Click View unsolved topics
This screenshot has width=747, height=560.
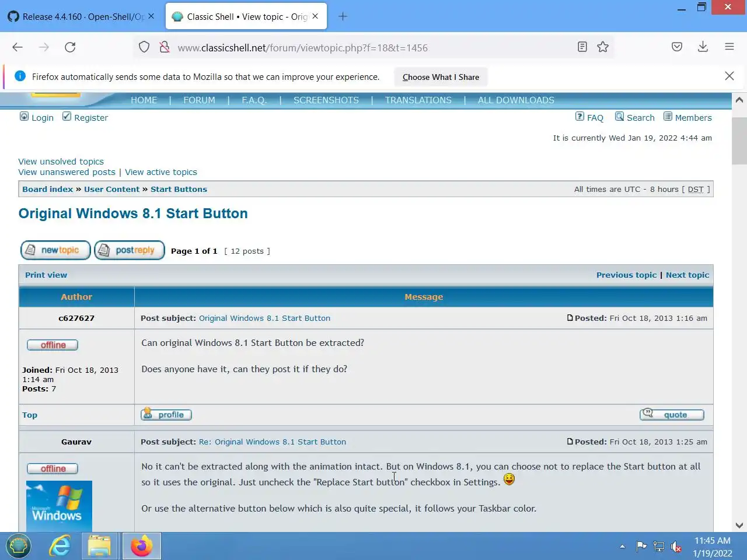(x=61, y=162)
